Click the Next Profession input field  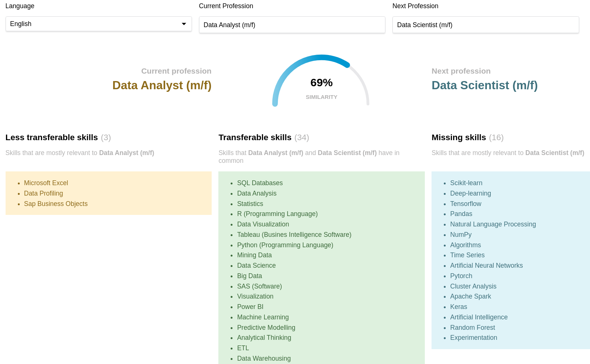tap(485, 25)
